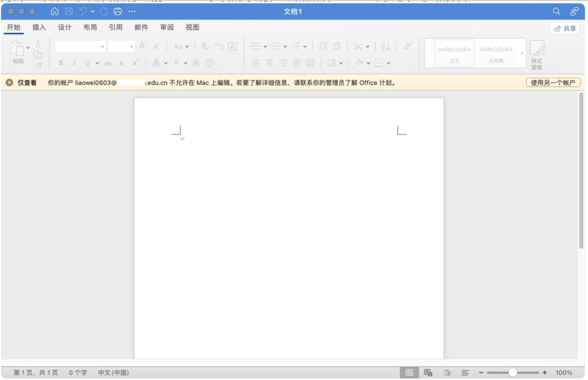Screen dimensions: 588x380
Task: Apply italic formatting
Action: click(x=74, y=62)
